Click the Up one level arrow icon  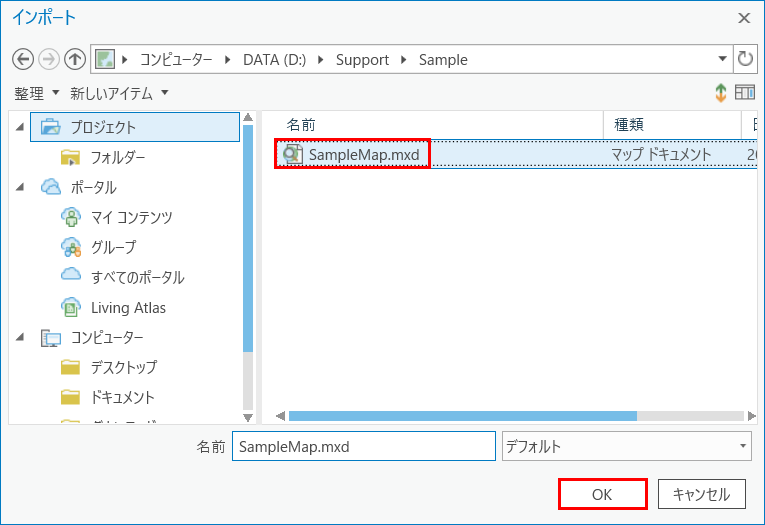point(75,59)
